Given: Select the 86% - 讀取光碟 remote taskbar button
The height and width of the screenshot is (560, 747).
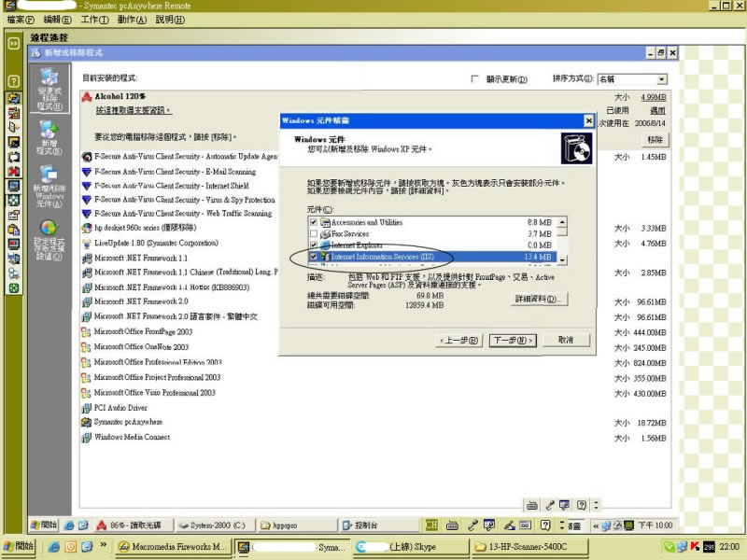Looking at the screenshot, I should (133, 525).
